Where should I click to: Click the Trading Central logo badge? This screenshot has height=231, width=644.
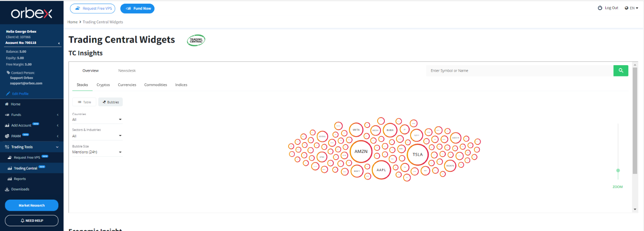point(196,40)
